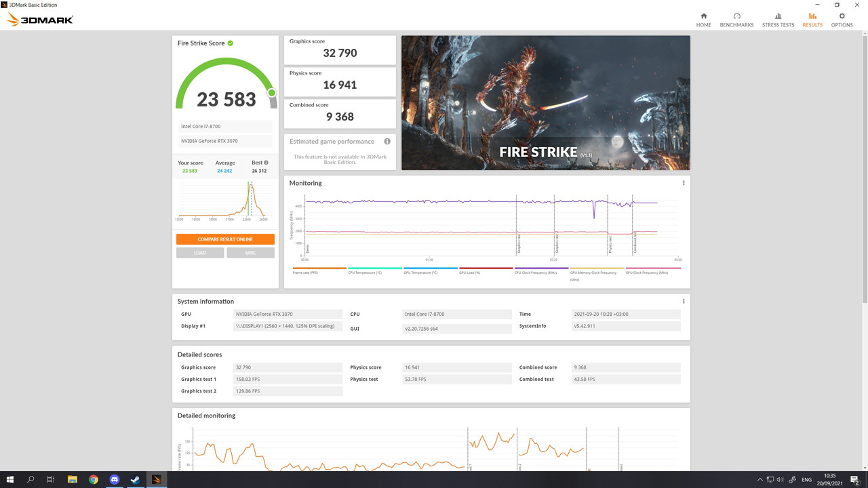Open the System information three-dot menu
The image size is (868, 488).
(x=684, y=301)
